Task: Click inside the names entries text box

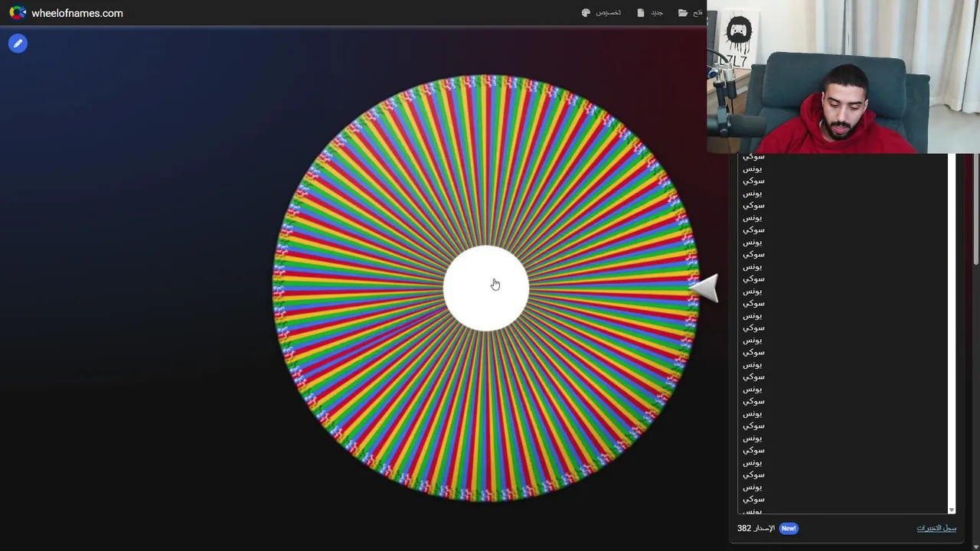Action: 842,333
